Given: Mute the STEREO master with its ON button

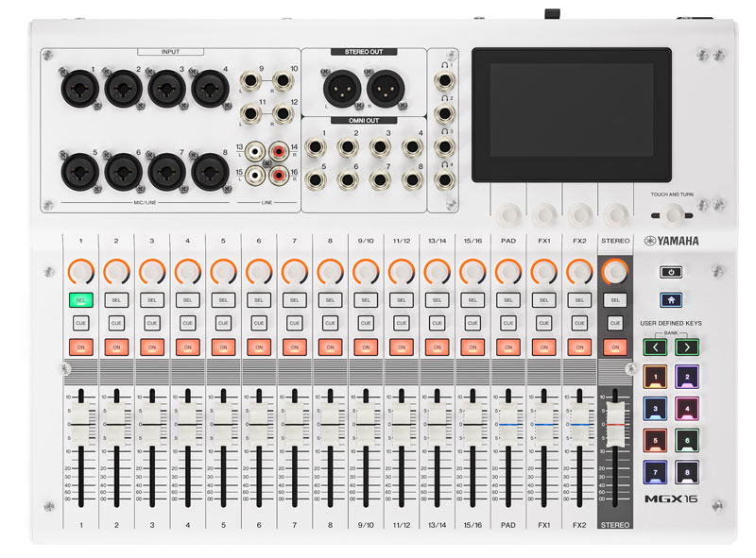Looking at the screenshot, I should click(615, 347).
